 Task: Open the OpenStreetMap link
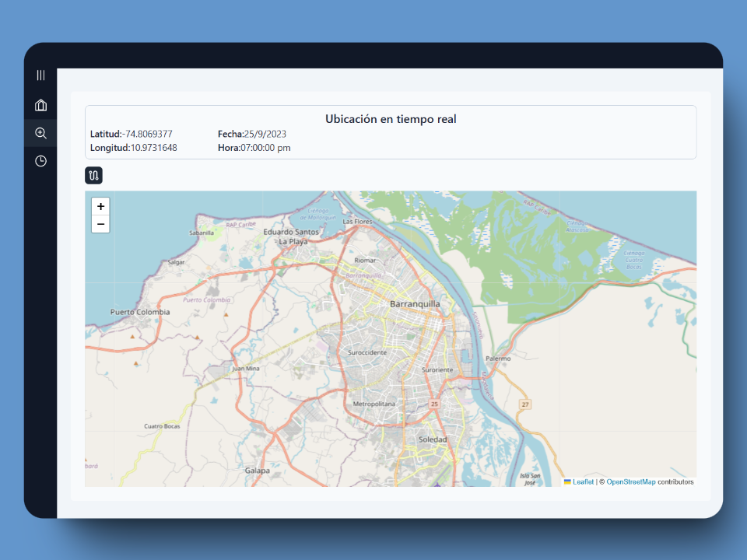click(630, 481)
